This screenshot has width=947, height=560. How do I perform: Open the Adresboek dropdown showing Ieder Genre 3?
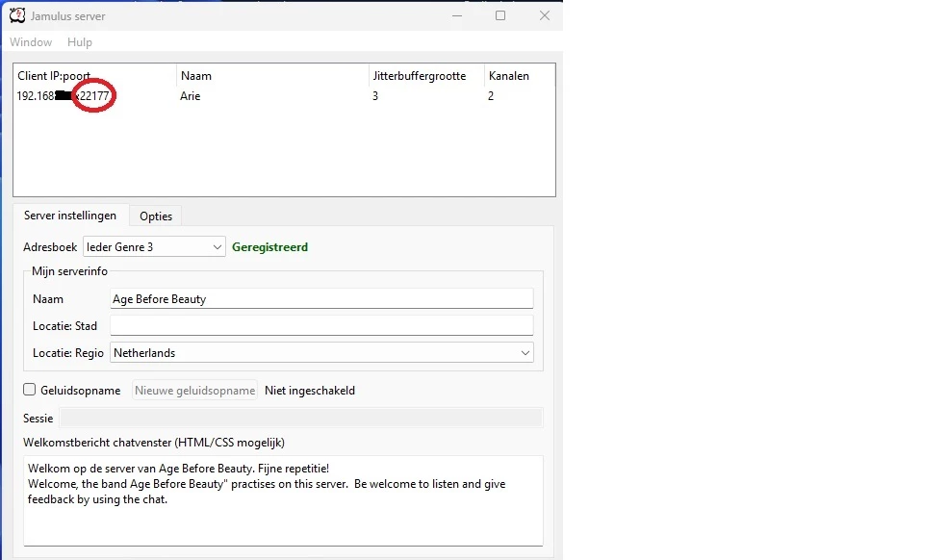tap(154, 246)
